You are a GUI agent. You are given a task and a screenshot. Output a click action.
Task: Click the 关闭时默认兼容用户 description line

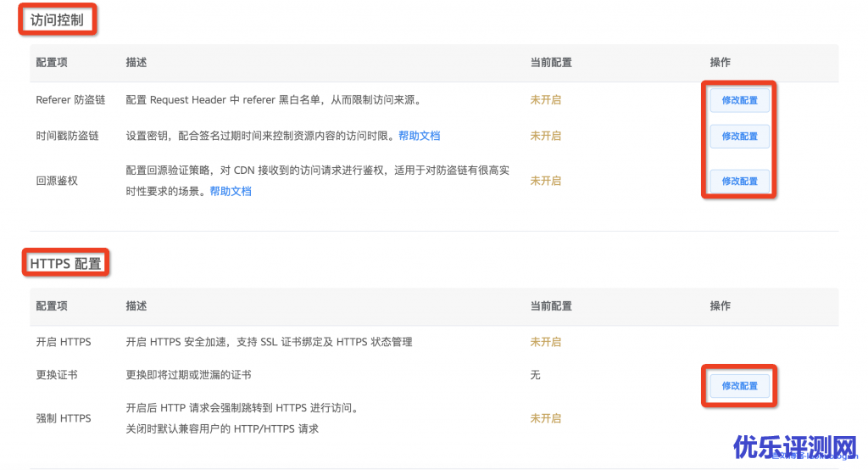[222, 429]
